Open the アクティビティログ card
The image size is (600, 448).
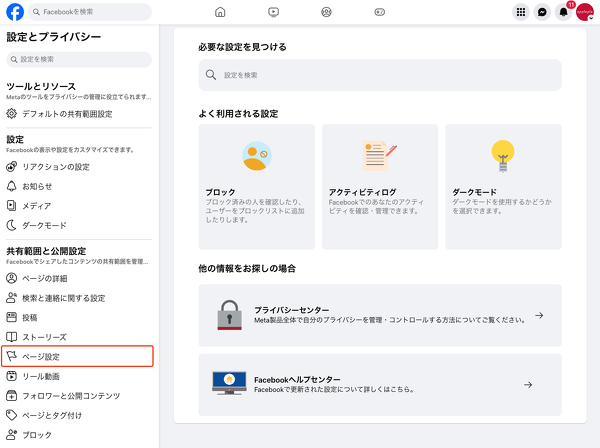coord(382,186)
